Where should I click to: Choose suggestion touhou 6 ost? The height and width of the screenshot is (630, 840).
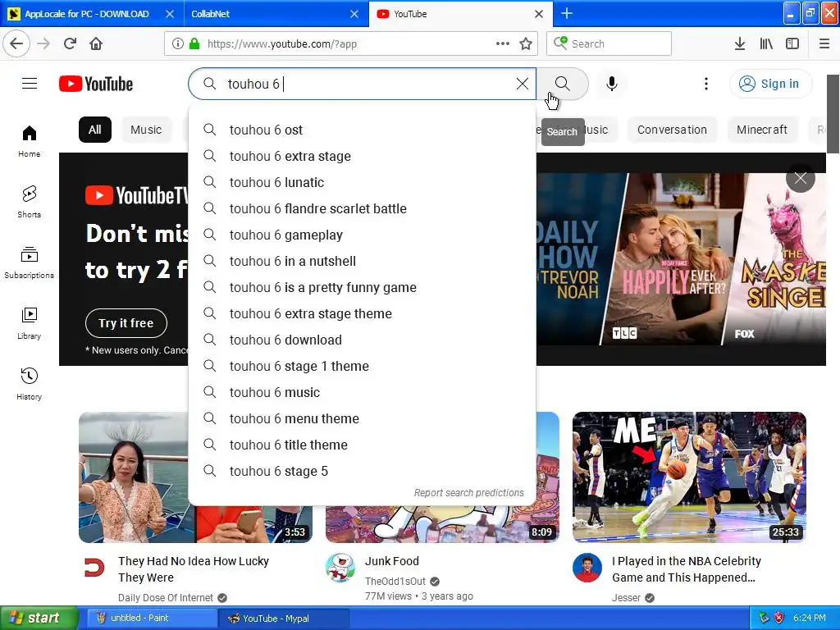[362, 130]
